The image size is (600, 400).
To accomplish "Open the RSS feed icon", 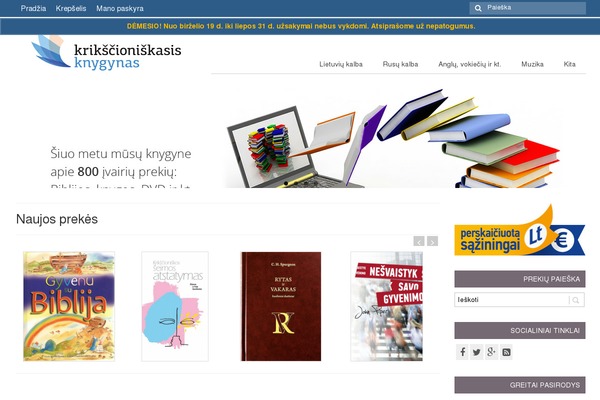I will (506, 352).
